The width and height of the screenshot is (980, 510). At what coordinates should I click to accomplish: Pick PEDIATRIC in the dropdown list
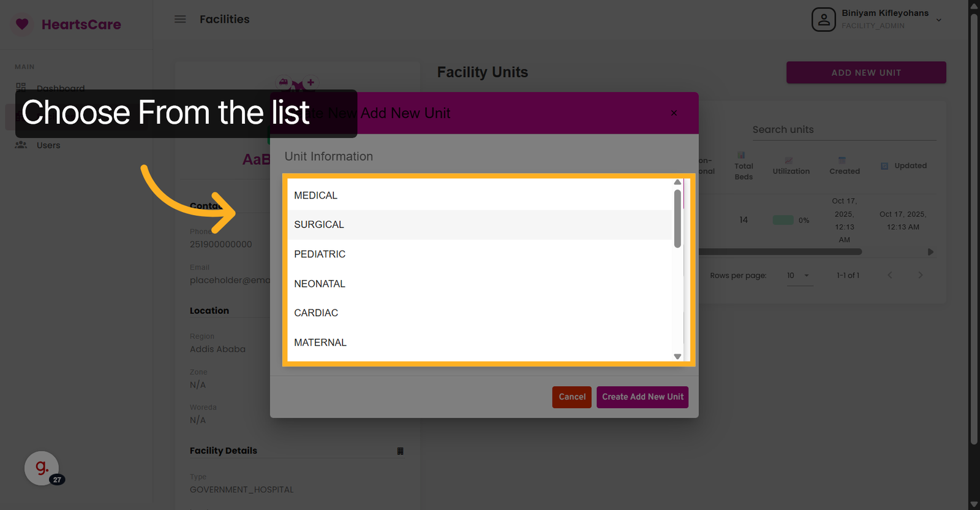(x=320, y=254)
